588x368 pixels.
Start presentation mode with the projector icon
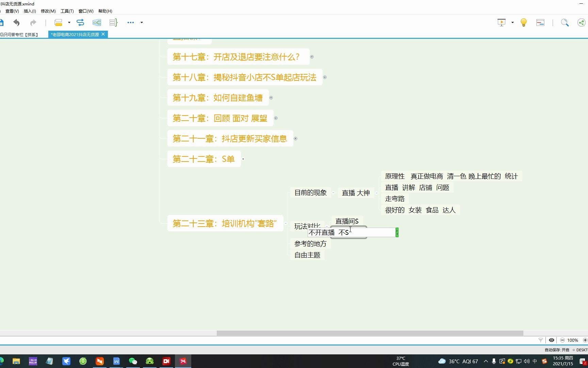pos(502,22)
